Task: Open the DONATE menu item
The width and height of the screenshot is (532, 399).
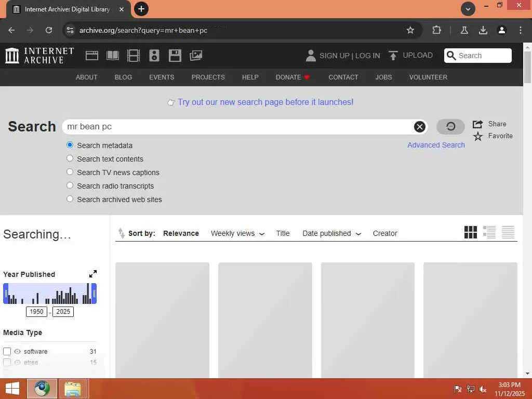Action: [293, 77]
